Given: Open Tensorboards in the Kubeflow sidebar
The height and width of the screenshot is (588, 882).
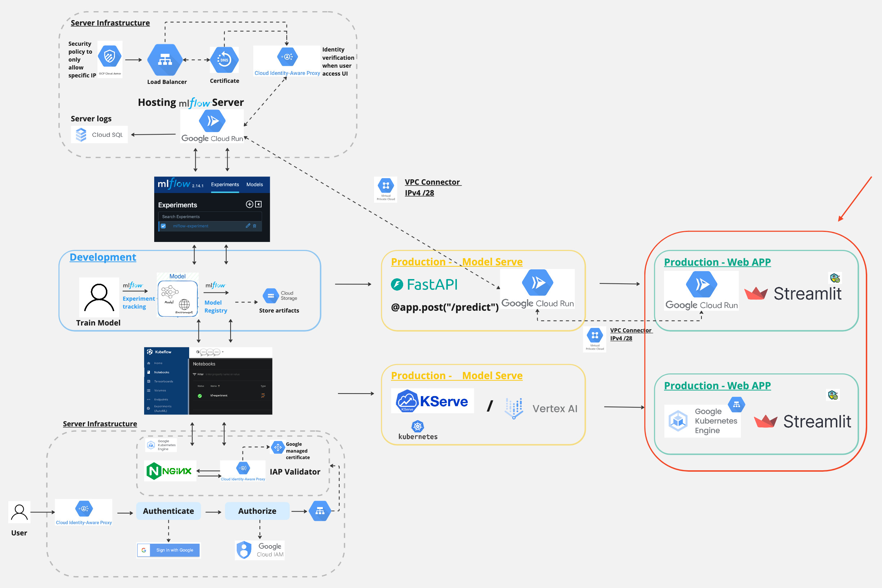Looking at the screenshot, I should click(x=164, y=381).
